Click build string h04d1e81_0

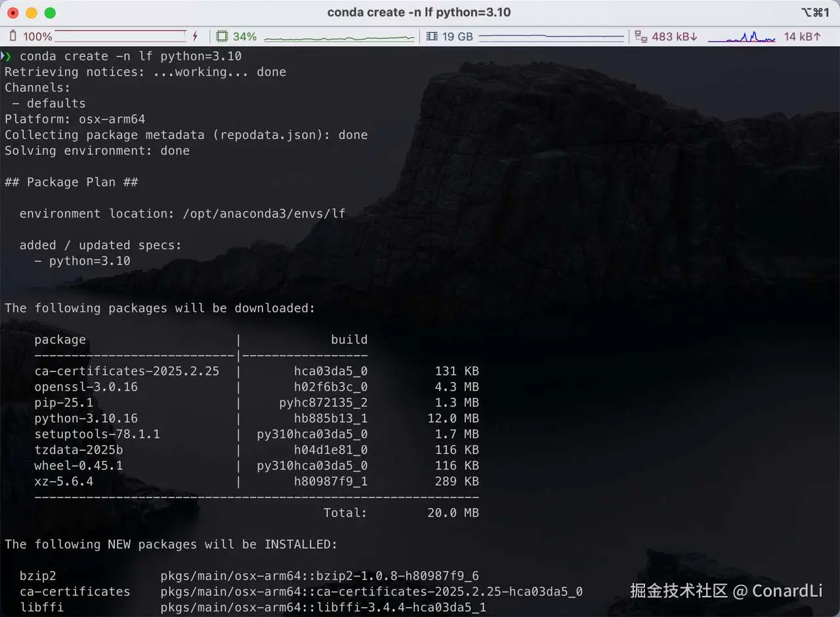[x=331, y=450]
